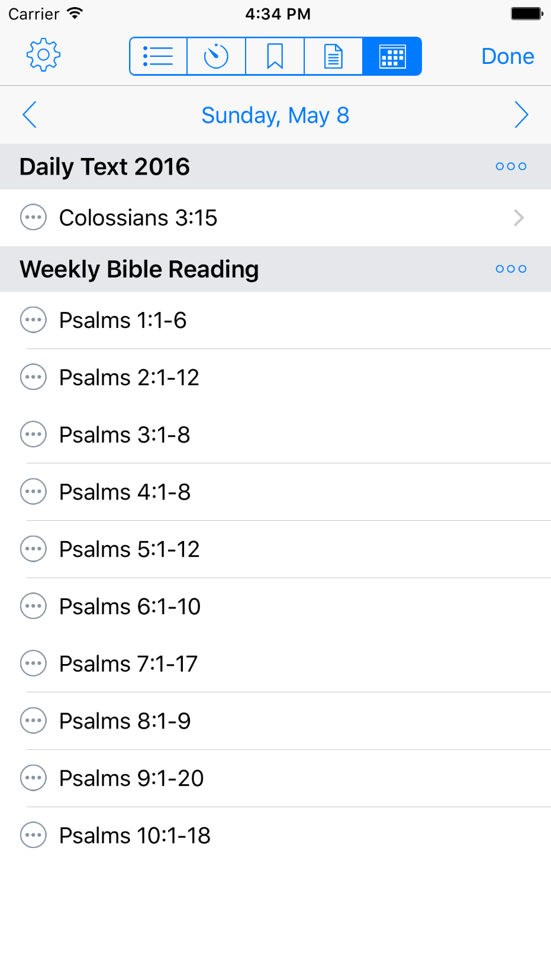Screen dimensions: 551x980
Task: Show the bookmarks tab
Action: click(x=275, y=56)
